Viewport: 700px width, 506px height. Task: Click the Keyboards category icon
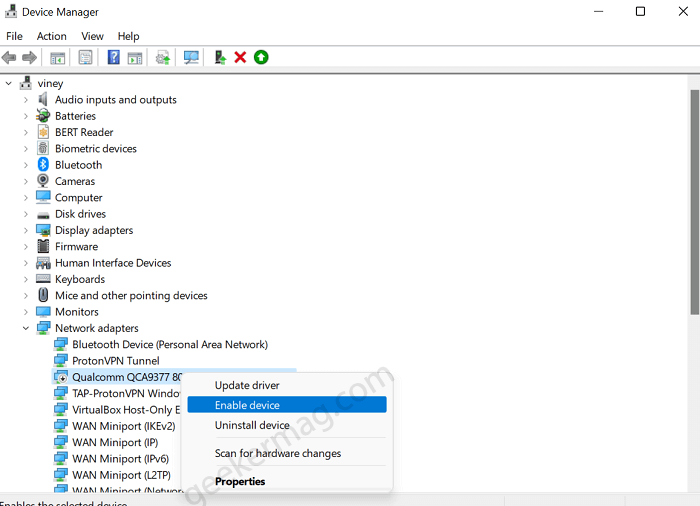43,279
